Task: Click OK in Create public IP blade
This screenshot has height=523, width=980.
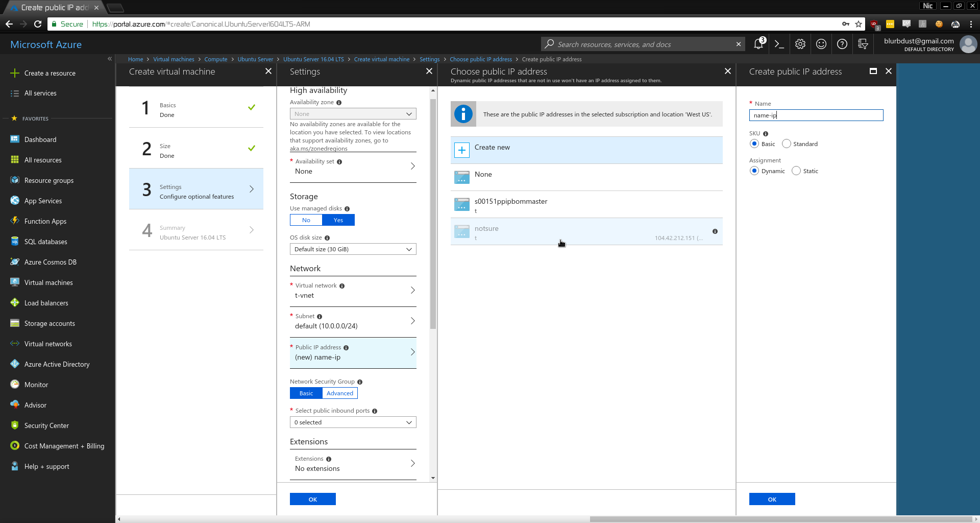Action: coord(772,499)
